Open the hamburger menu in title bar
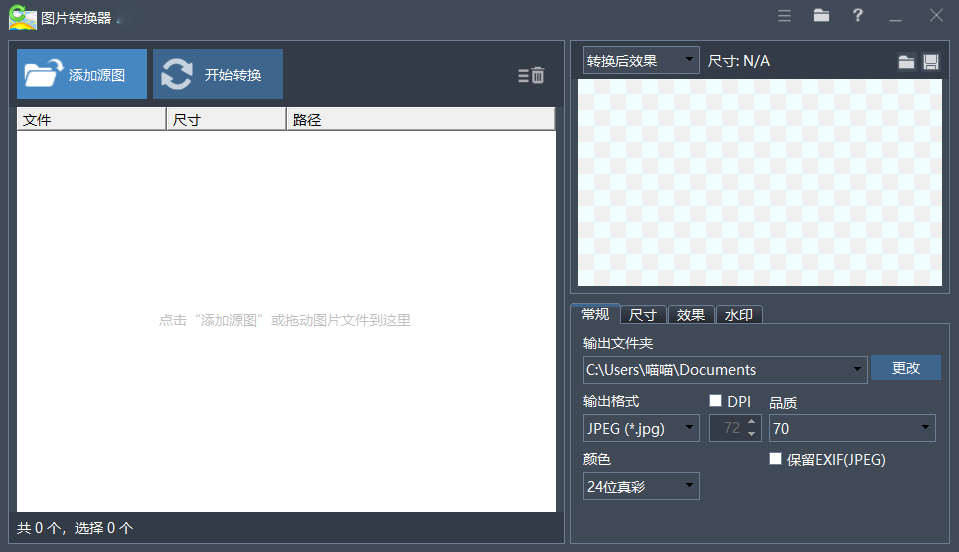 click(785, 15)
